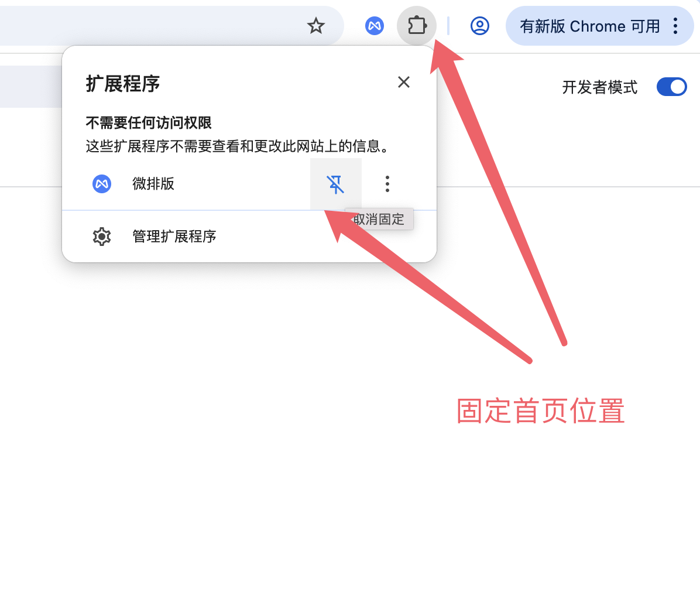Screen dimensions: 700x602
Task: Click the 开发者模式 label text
Action: pos(599,87)
